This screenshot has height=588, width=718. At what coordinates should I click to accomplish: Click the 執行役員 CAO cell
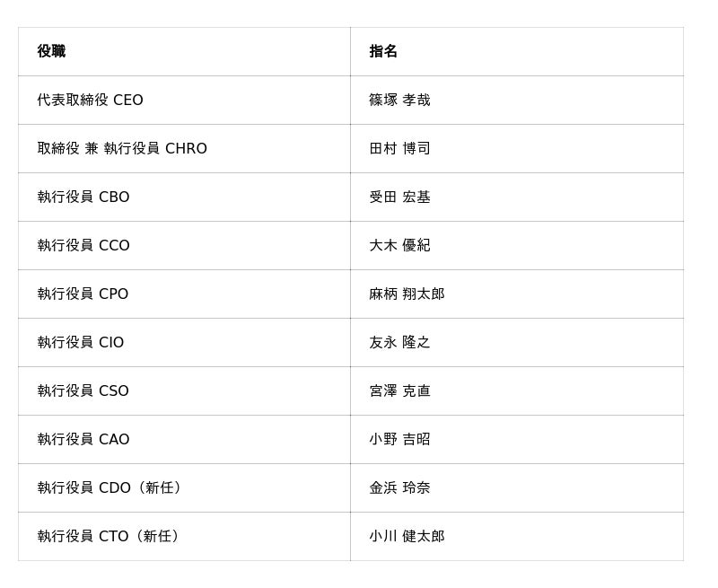(x=83, y=439)
